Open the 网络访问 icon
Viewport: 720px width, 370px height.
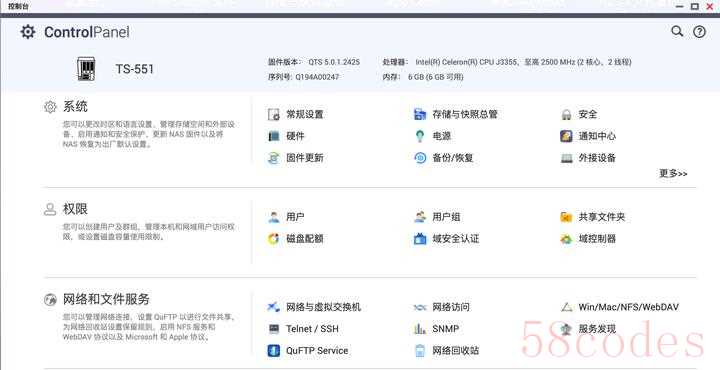coord(420,307)
